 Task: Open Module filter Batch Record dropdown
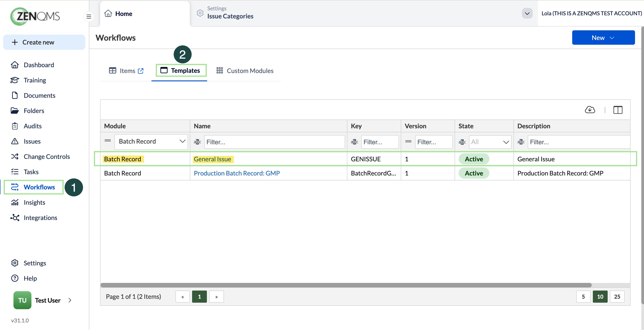(x=151, y=142)
